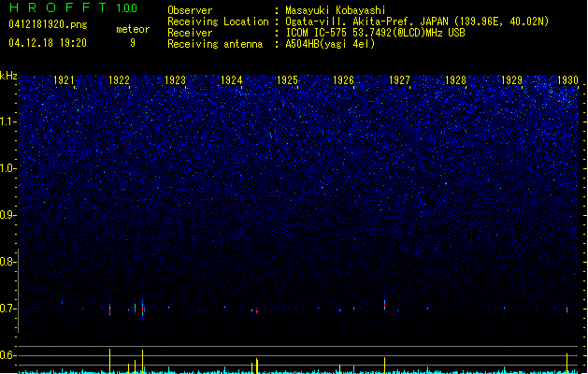Click the A504HB(yagi 4el) antenna value

330,44
